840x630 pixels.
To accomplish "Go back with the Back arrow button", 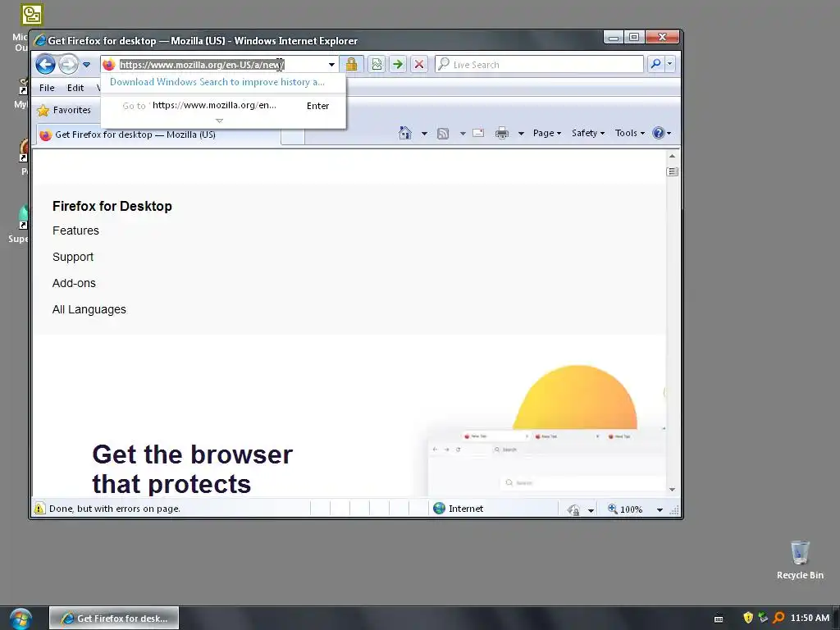I will [46, 65].
